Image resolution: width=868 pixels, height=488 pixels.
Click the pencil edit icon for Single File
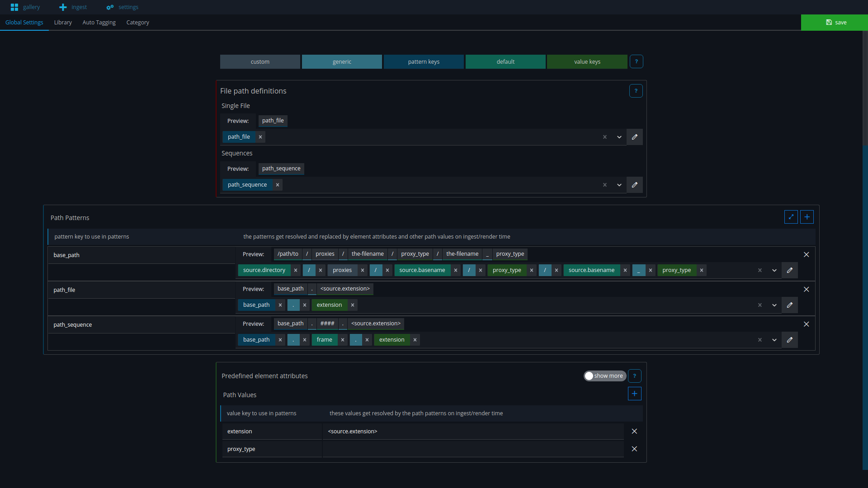[x=634, y=137]
